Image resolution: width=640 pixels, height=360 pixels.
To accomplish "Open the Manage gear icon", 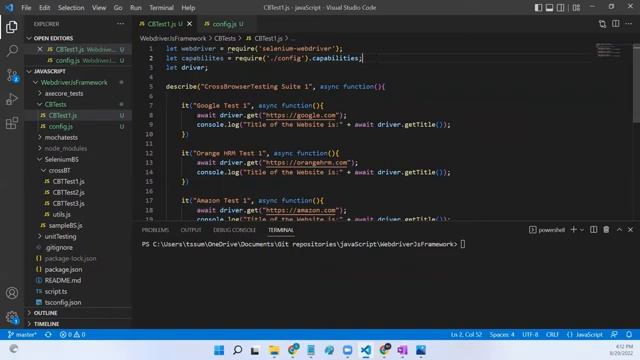I will pos(12,317).
